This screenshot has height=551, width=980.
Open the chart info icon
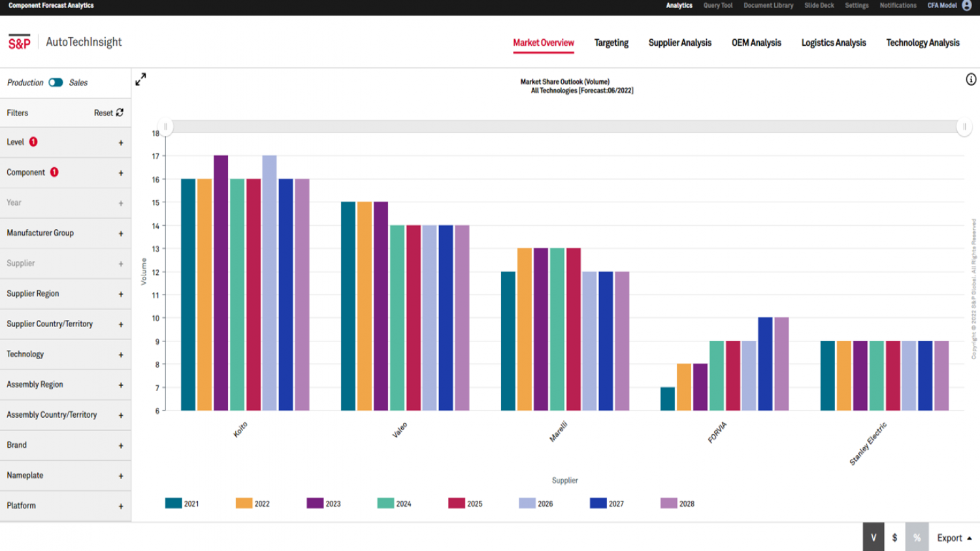[x=971, y=80]
